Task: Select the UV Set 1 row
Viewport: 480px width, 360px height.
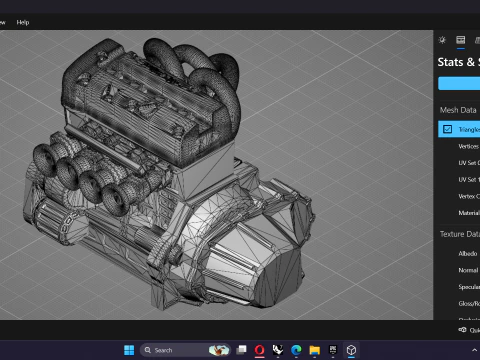Action: point(469,179)
